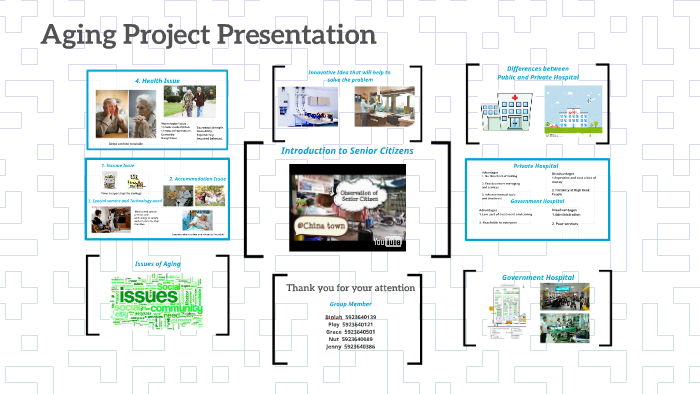Click the group member 'Nut' ID line

click(x=350, y=339)
